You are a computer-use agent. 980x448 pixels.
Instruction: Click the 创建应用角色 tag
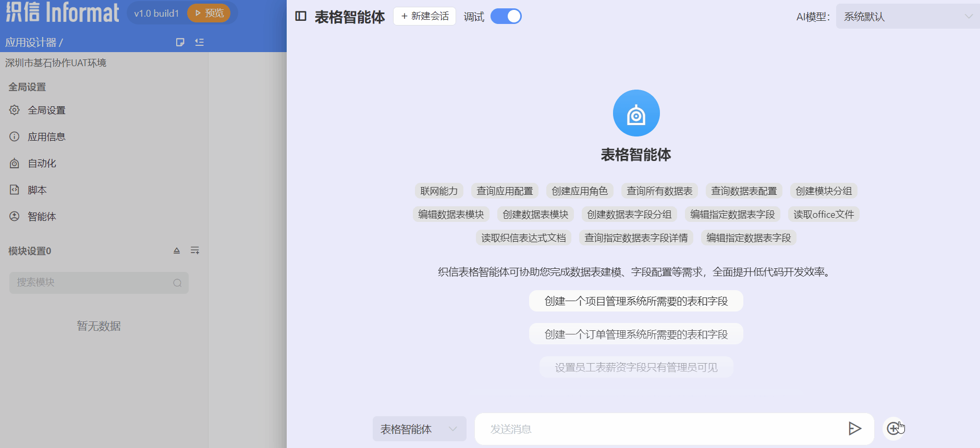click(580, 191)
